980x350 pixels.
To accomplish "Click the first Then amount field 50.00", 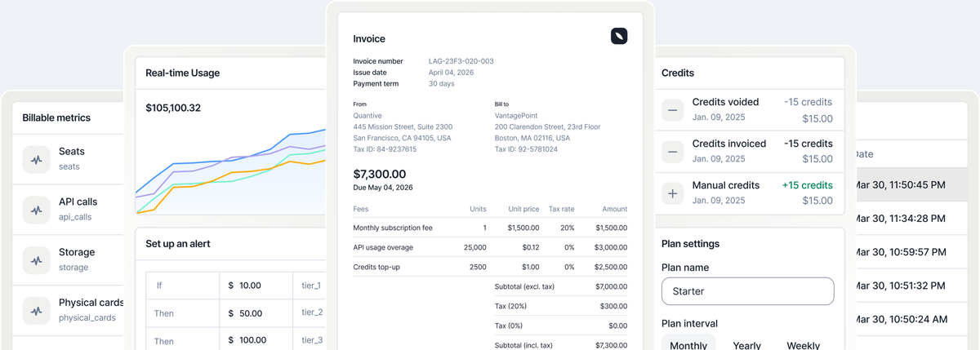I will point(256,313).
